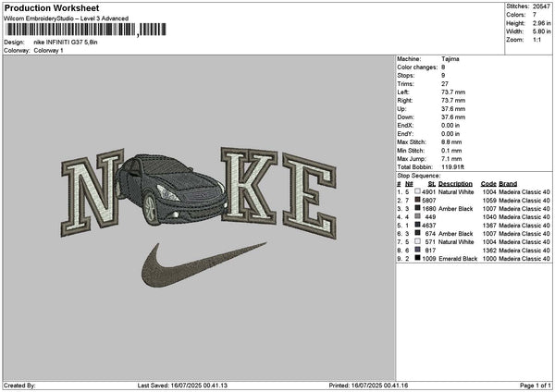Click the 'St.' column header
The image size is (555, 392).
click(431, 184)
